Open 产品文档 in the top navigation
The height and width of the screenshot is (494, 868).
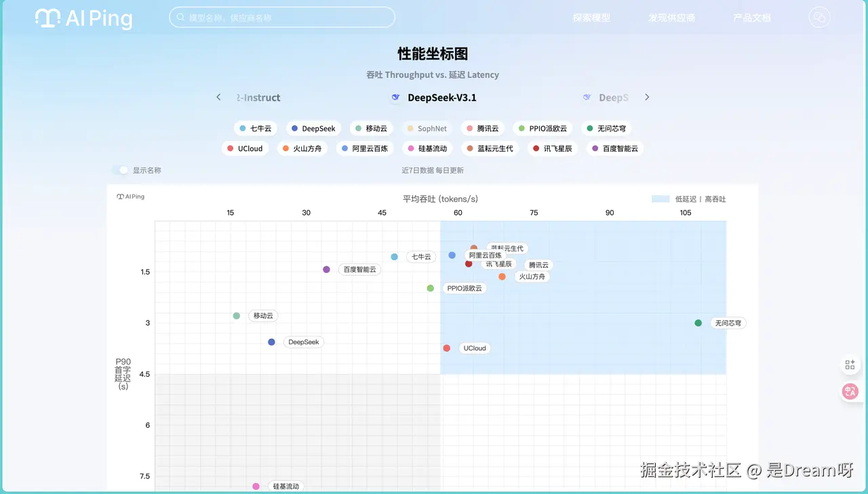click(x=752, y=18)
